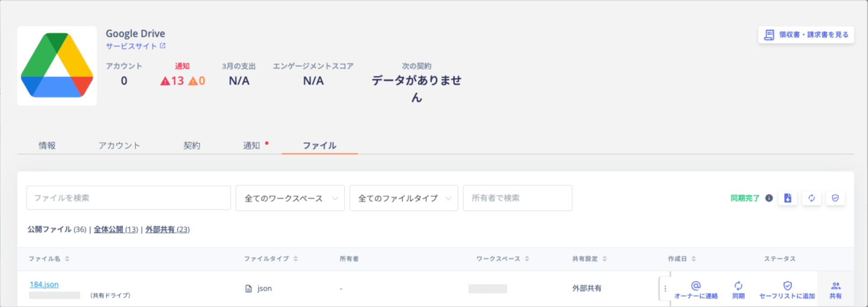The image size is (868, 307).
Task: Click 公開ファイル (36) label
Action: point(57,229)
